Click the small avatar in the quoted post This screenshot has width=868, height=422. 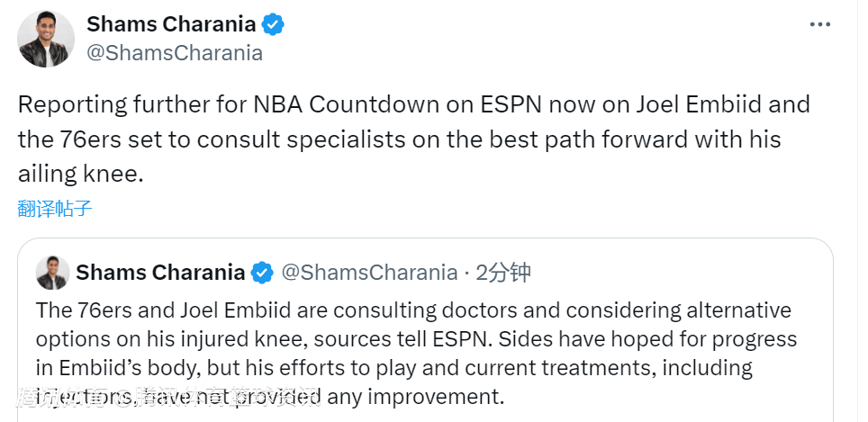pyautogui.click(x=52, y=273)
